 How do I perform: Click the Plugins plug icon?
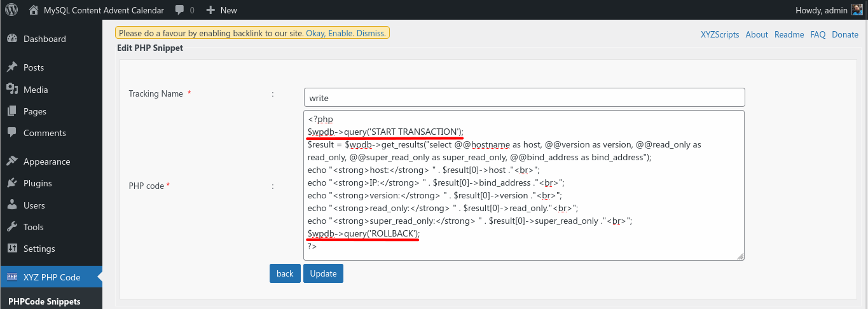click(11, 183)
